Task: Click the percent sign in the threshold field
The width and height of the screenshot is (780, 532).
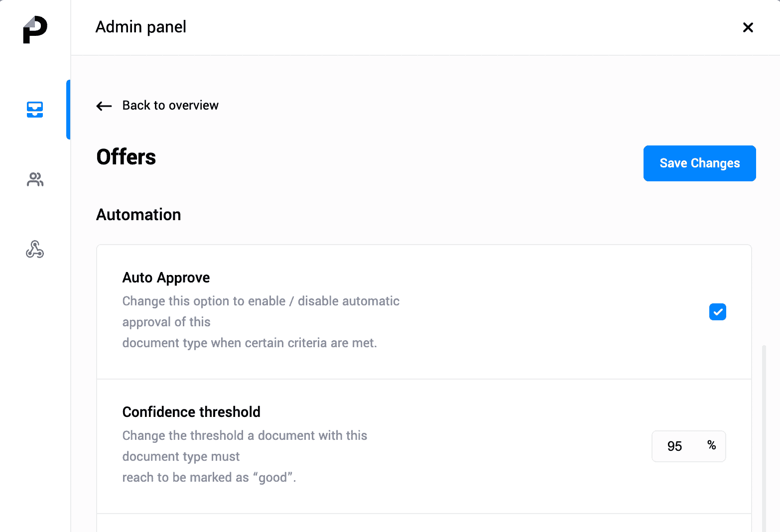Action: pos(711,445)
